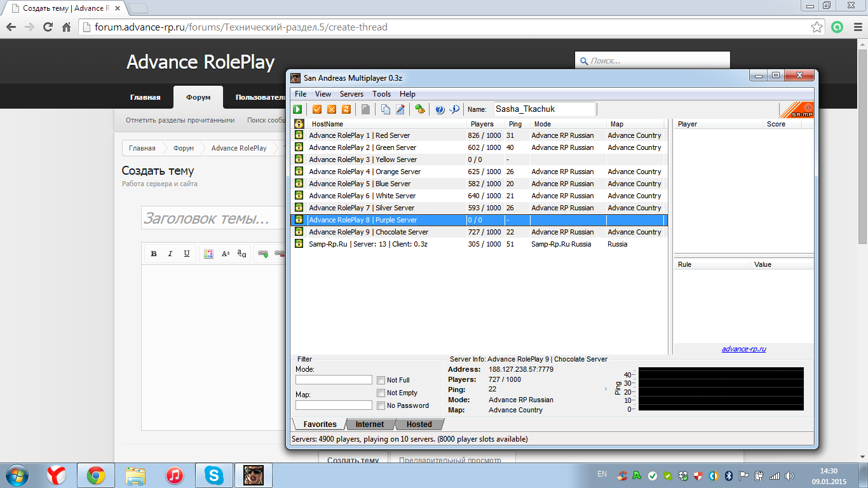Select 'Advance RolePlay 9 | Chocolate Server' row

click(x=479, y=232)
